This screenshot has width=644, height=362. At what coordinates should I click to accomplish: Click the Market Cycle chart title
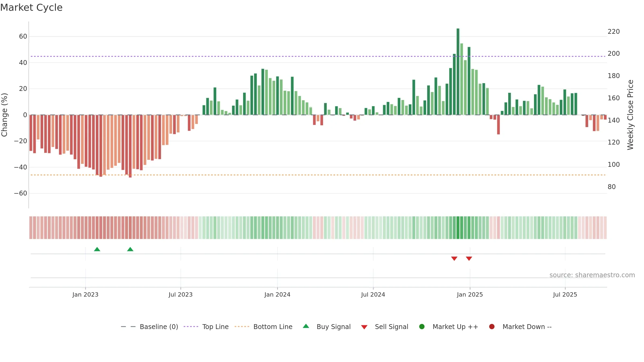coord(31,8)
